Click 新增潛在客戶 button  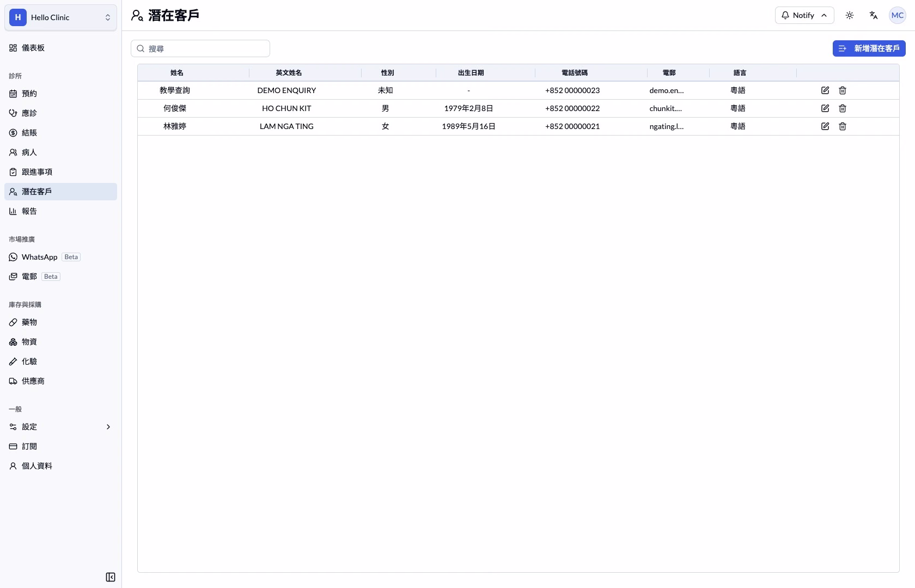(869, 48)
